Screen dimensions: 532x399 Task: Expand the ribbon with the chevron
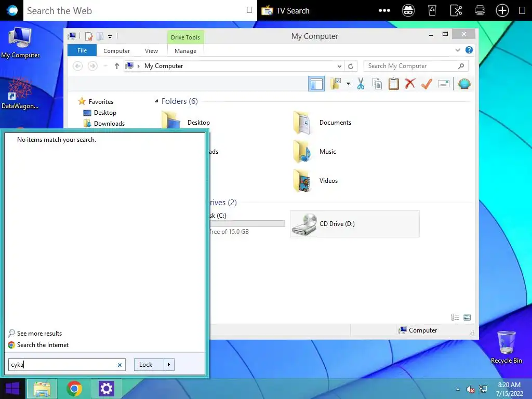(x=457, y=50)
